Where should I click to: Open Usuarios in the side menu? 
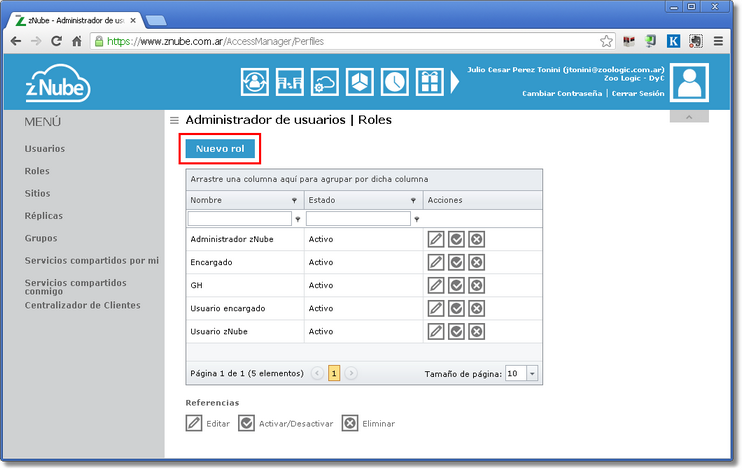point(45,149)
